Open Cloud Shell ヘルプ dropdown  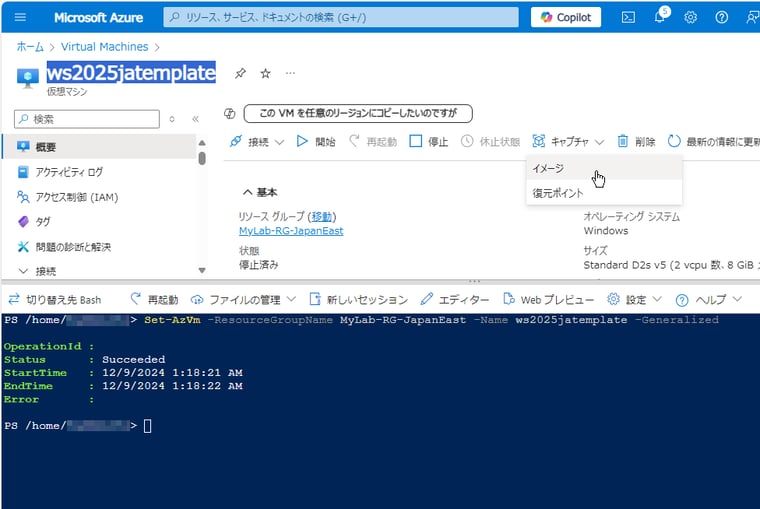709,300
